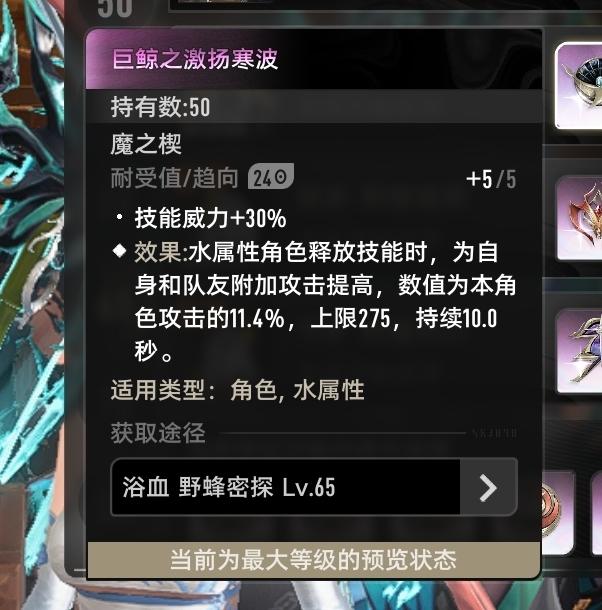602x610 pixels.
Task: Select the round red wedge icon
Action: coord(558,512)
